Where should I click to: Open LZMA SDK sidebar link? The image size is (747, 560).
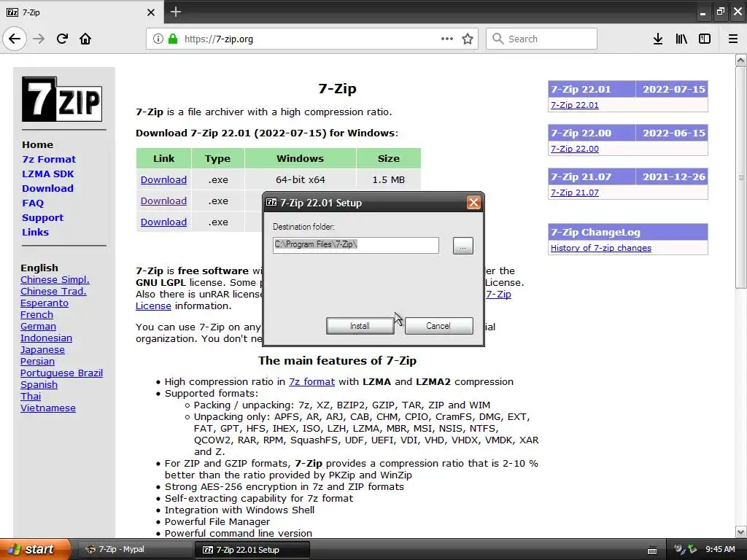[x=47, y=174]
